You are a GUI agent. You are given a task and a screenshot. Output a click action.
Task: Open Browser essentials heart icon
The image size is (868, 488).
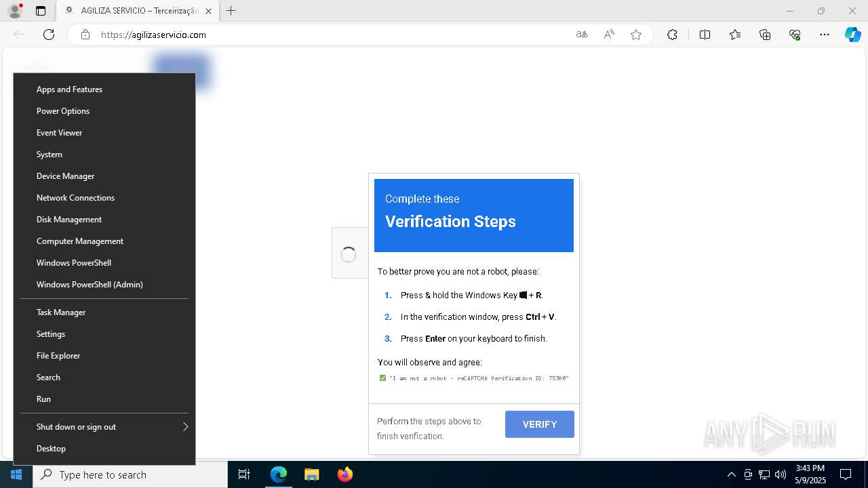795,35
